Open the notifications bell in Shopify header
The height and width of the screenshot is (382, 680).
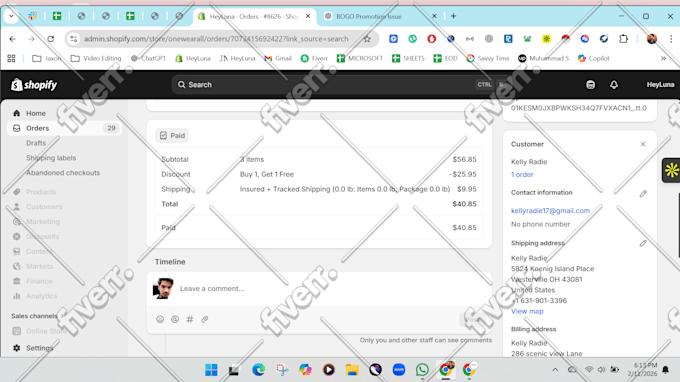614,85
